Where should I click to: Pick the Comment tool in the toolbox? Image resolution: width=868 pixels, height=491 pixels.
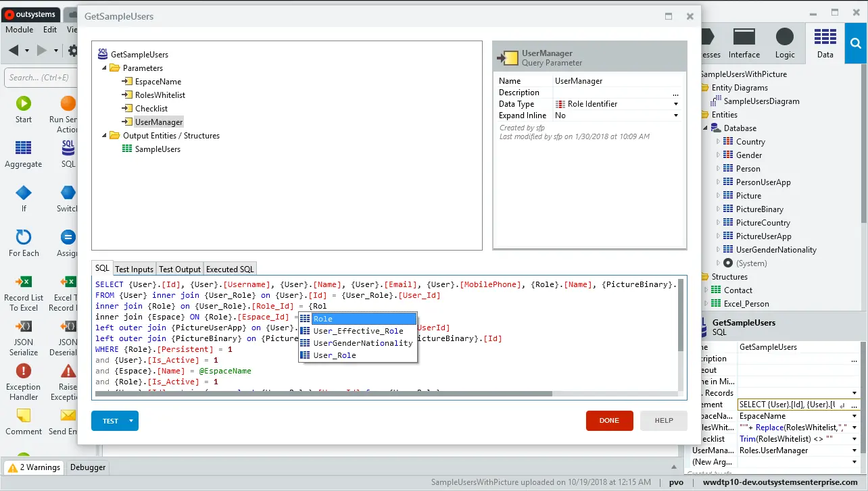[23, 422]
